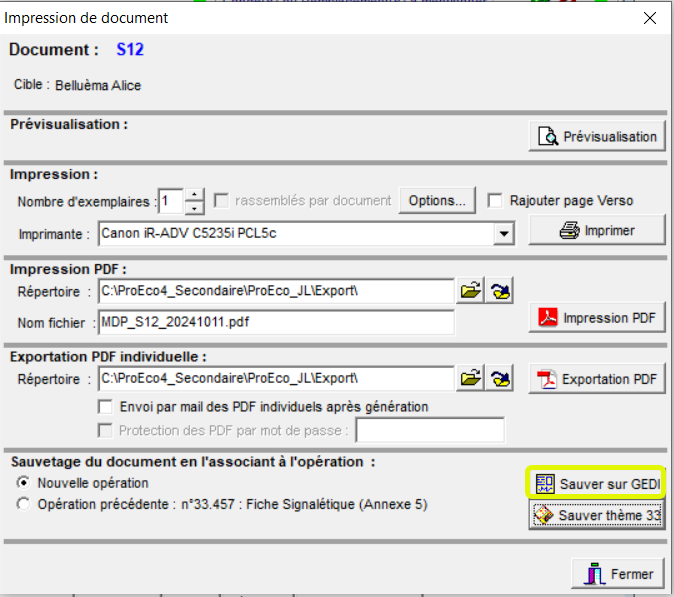
Task: Click the Exportation PDF button
Action: (x=597, y=379)
